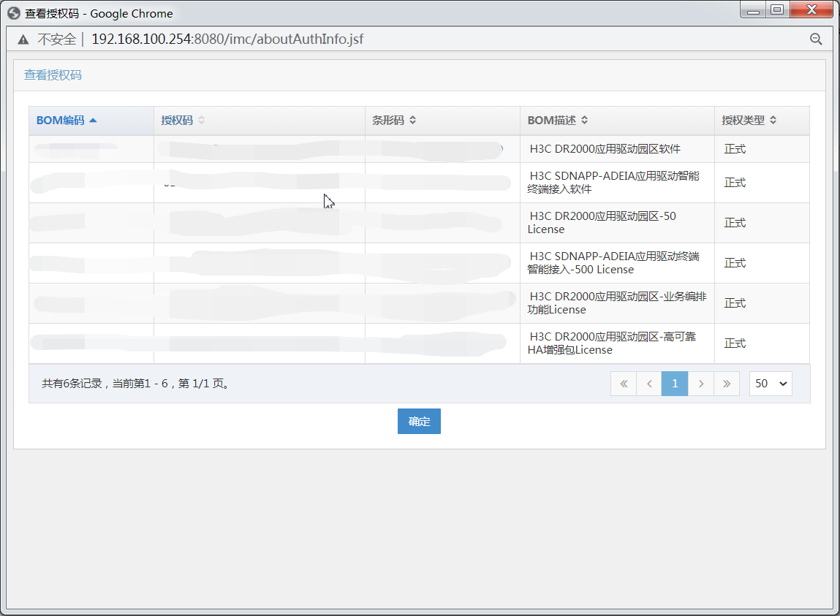Click H3C DR2000应用驱动园区软件 description cell
The height and width of the screenshot is (616, 840).
[x=617, y=149]
